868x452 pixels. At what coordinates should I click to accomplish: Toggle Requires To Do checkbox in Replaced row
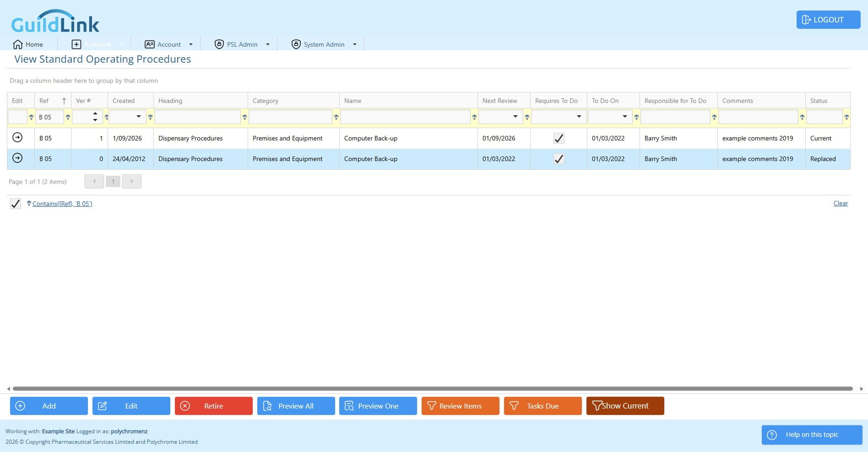(x=559, y=159)
